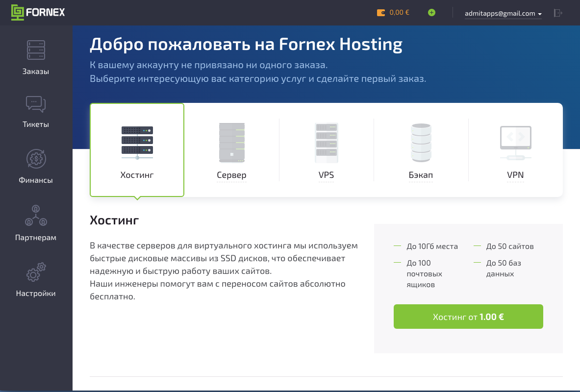Click the Fornex logo in the top bar
This screenshot has width=580, height=392.
point(38,13)
